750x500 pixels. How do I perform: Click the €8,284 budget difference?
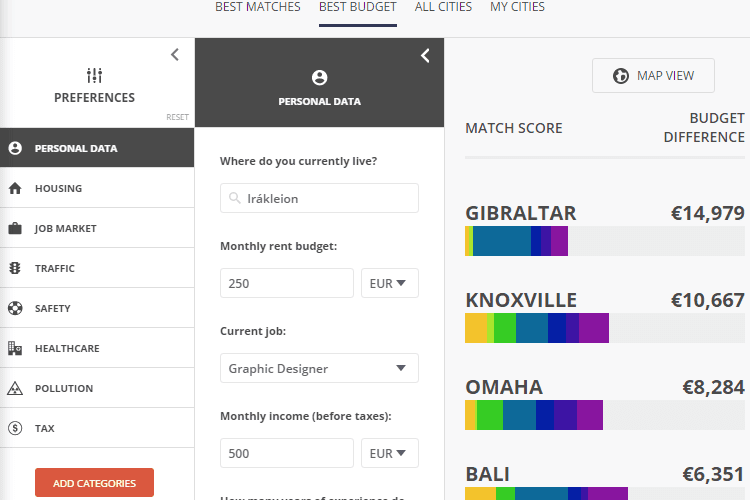pyautogui.click(x=714, y=388)
